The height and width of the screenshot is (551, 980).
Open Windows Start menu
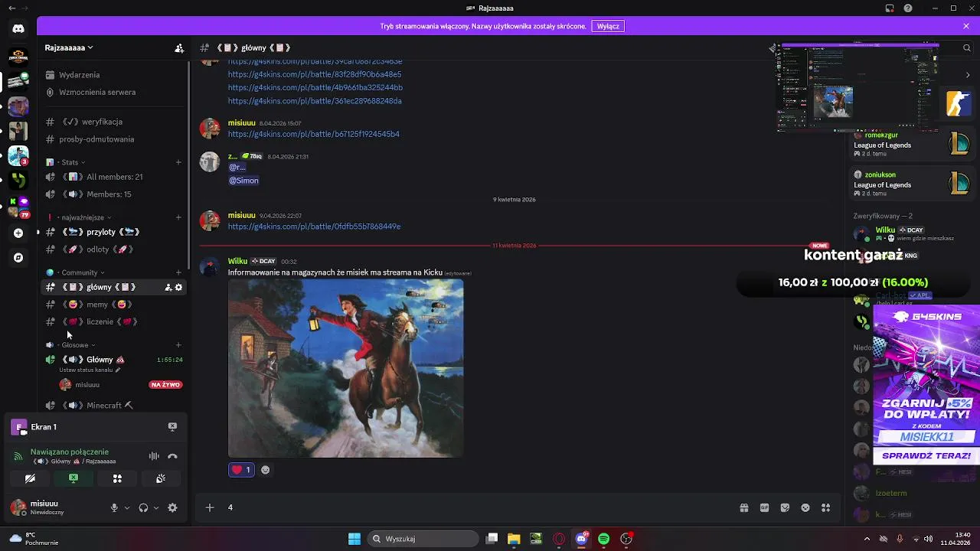[x=354, y=539]
